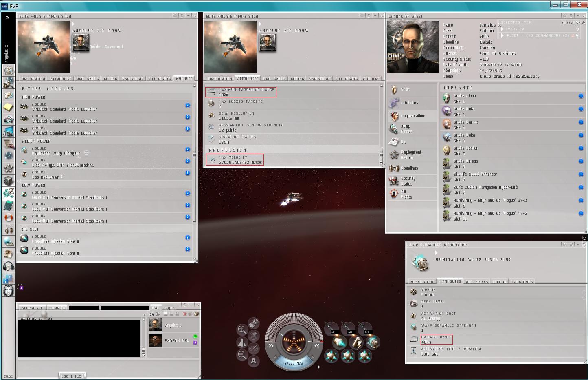Open the assets box icon in the sidebar
This screenshot has width=588, height=380.
pyautogui.click(x=9, y=181)
